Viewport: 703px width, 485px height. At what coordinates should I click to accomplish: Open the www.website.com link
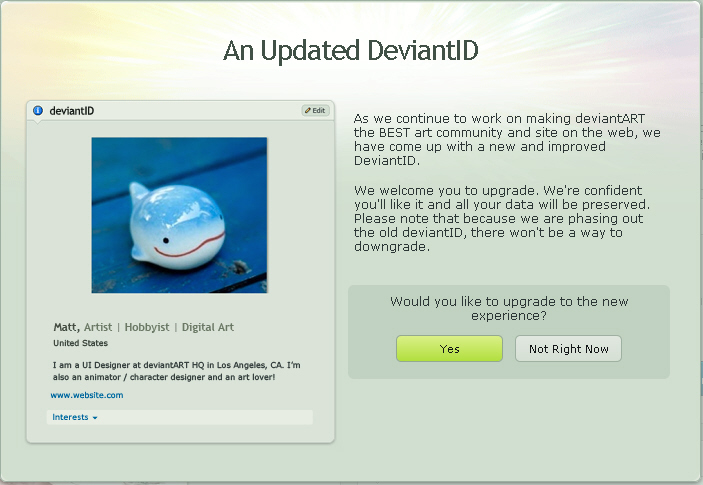point(87,395)
